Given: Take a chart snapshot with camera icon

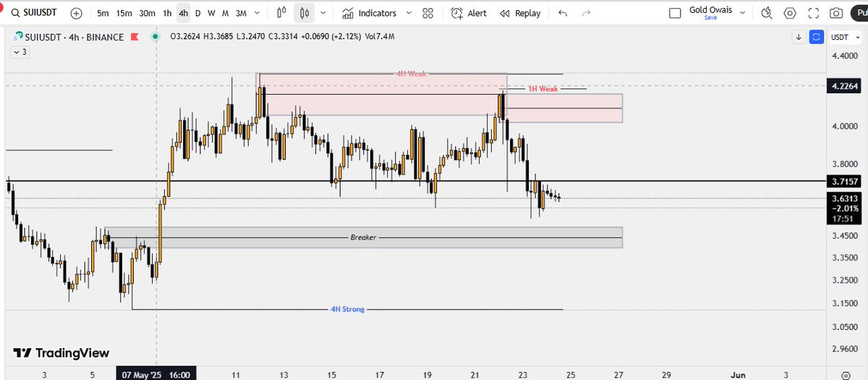Looking at the screenshot, I should 836,13.
